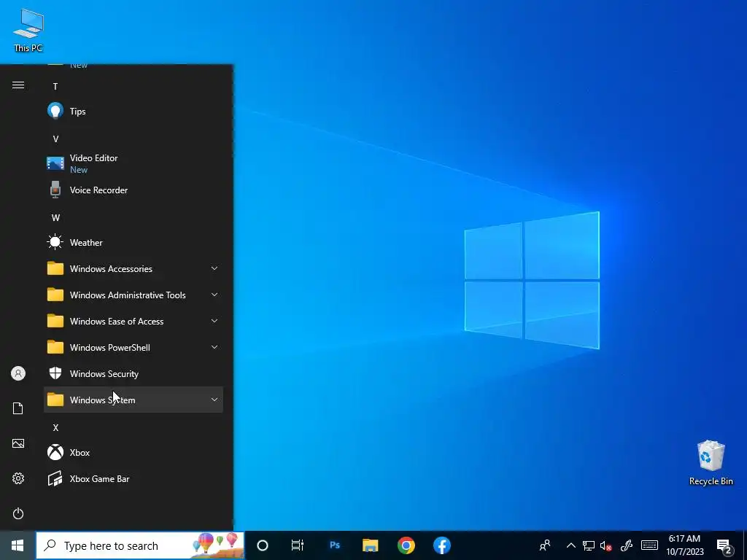Click the network icon in system tray
747x560 pixels.
pyautogui.click(x=589, y=545)
